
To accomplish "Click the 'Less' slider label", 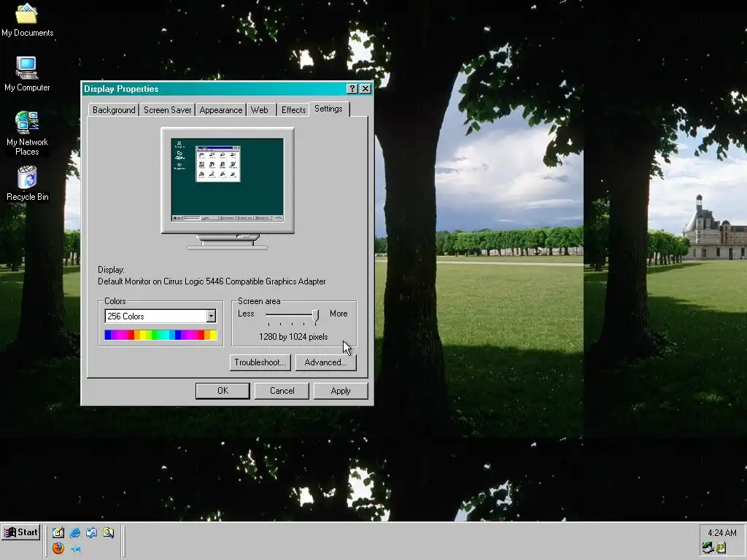I will pyautogui.click(x=246, y=314).
